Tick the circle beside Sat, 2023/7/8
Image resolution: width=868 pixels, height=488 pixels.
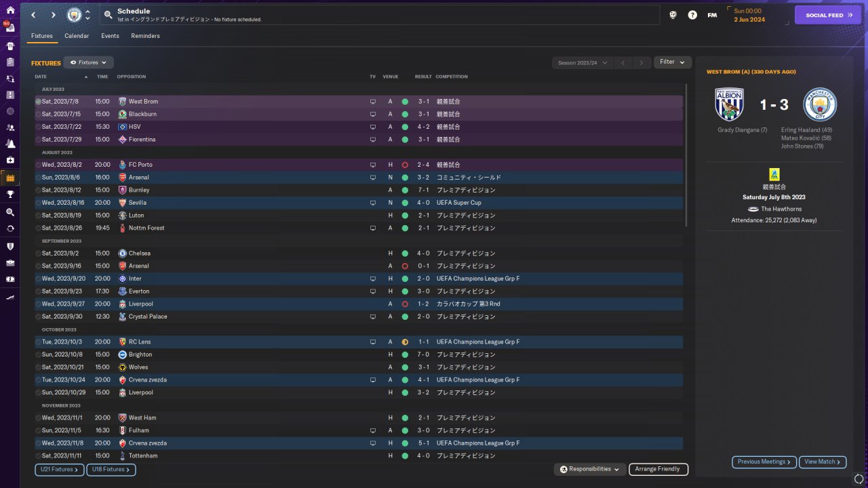tap(39, 102)
